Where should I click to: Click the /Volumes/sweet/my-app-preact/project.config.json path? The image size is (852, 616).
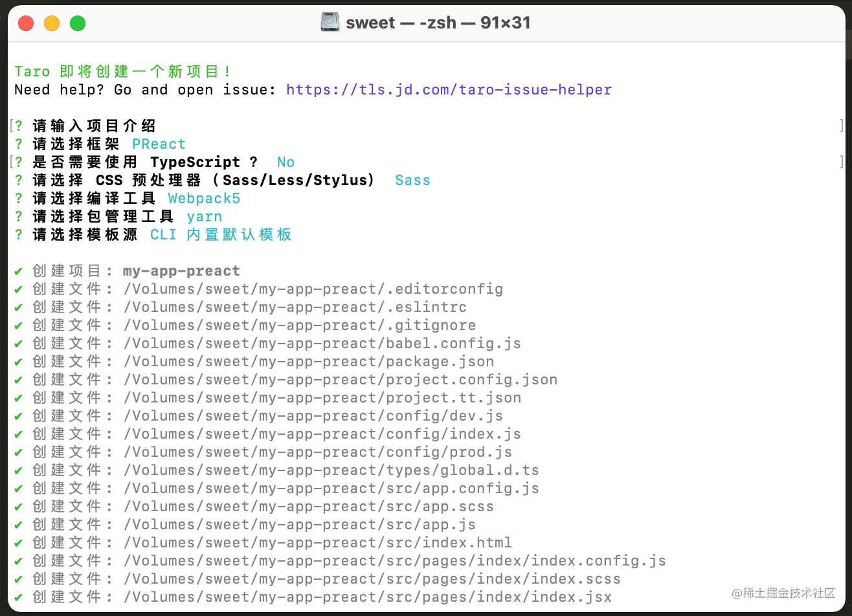point(341,380)
